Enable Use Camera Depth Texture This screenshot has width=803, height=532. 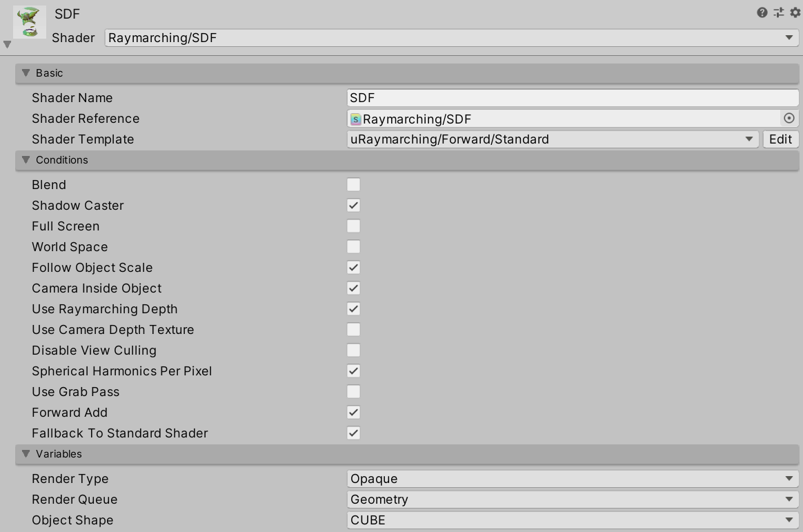(x=353, y=329)
